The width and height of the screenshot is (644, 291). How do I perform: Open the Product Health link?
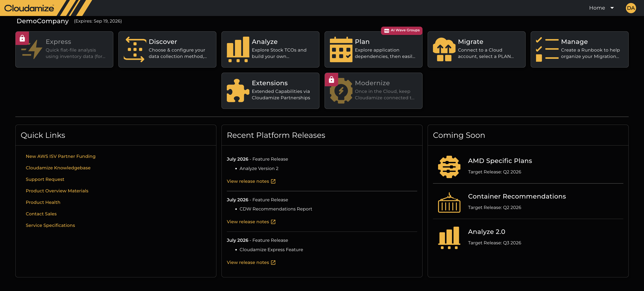pyautogui.click(x=43, y=203)
